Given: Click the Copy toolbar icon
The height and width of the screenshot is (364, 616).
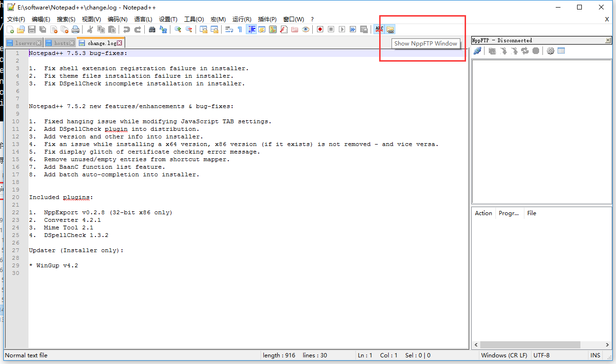Looking at the screenshot, I should (101, 29).
